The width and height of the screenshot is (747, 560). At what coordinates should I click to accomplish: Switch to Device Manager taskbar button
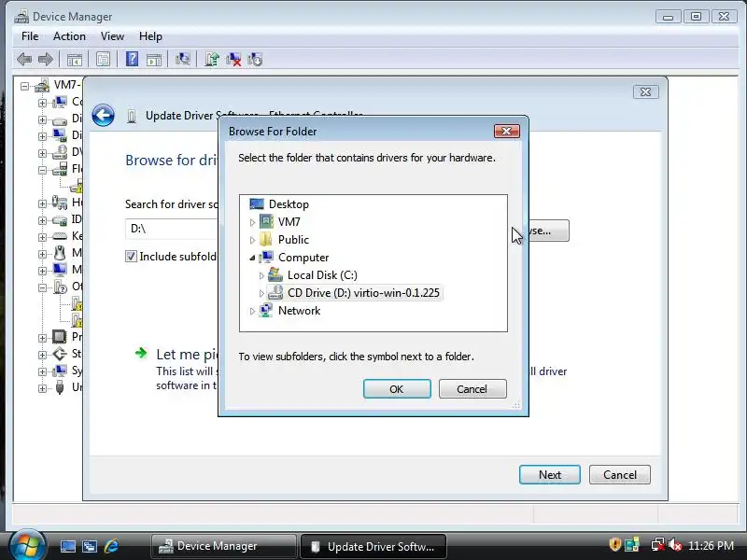point(223,546)
